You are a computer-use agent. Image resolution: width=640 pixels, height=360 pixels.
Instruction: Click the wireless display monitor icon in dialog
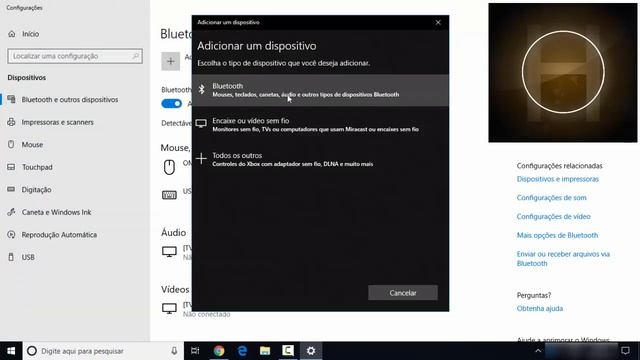click(201, 124)
